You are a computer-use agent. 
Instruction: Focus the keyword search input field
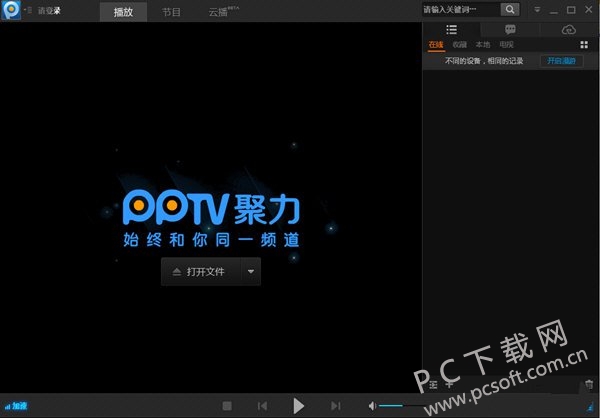[461, 10]
